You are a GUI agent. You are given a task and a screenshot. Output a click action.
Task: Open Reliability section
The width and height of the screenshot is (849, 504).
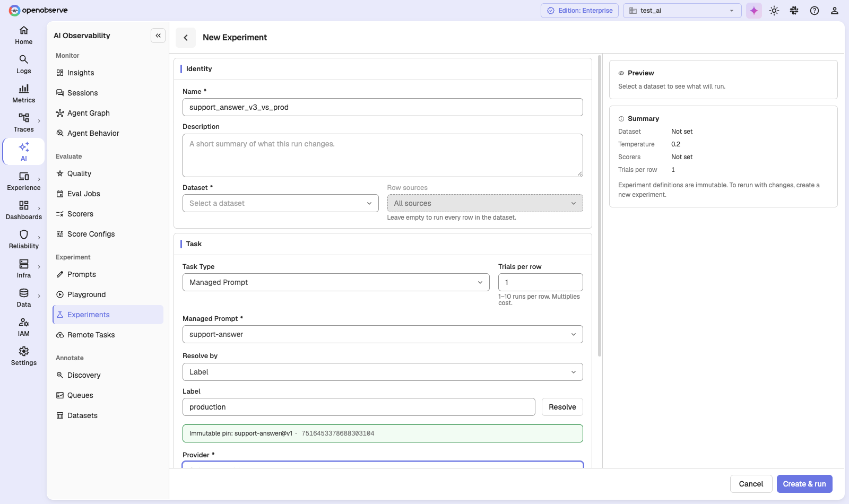click(x=23, y=240)
